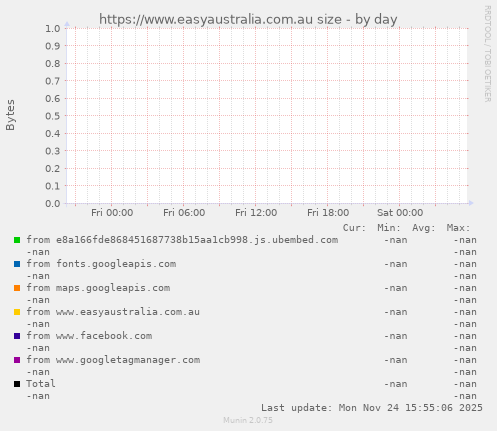Click the purple googletagmanager legend swatch
The image size is (497, 431).
click(17, 360)
